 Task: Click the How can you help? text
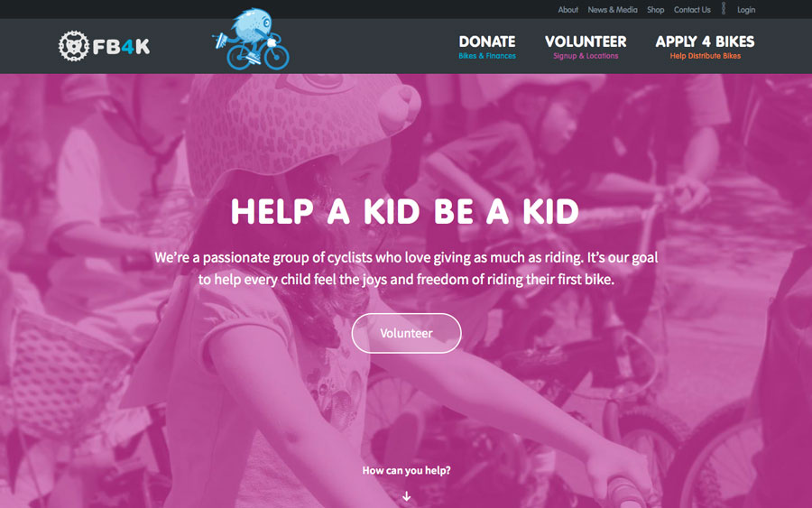point(407,470)
